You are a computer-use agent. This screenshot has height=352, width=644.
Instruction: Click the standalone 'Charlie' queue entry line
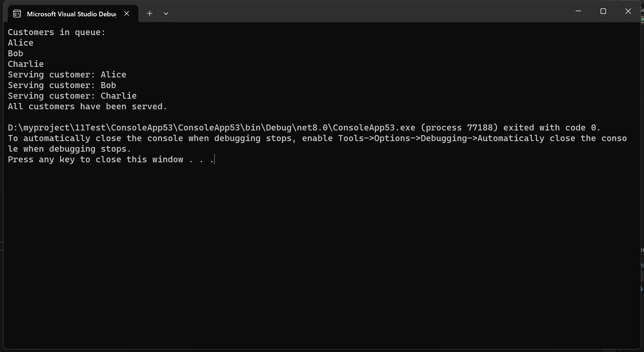point(26,64)
